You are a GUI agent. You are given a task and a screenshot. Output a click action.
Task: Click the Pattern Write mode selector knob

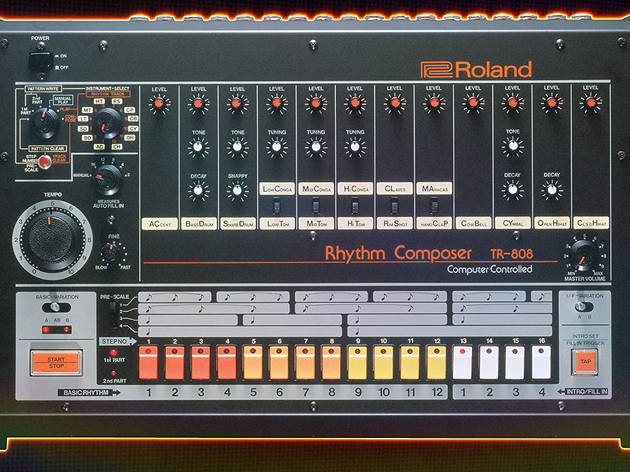pos(45,123)
